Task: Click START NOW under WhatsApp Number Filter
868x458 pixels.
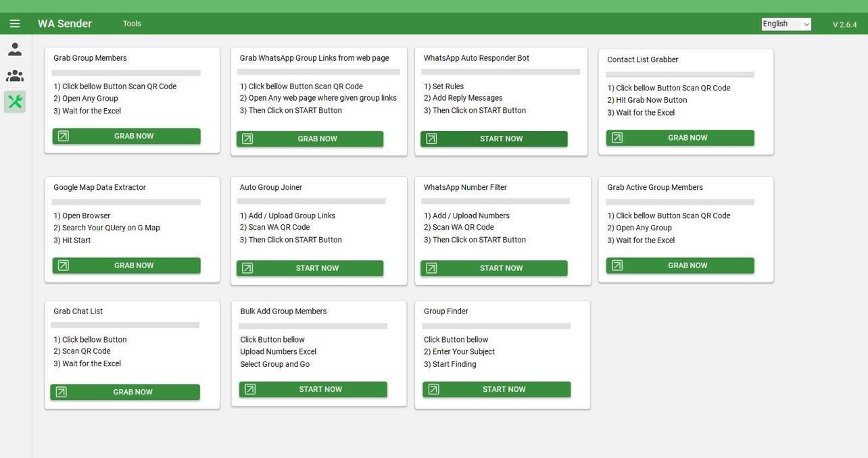Action: tap(494, 268)
